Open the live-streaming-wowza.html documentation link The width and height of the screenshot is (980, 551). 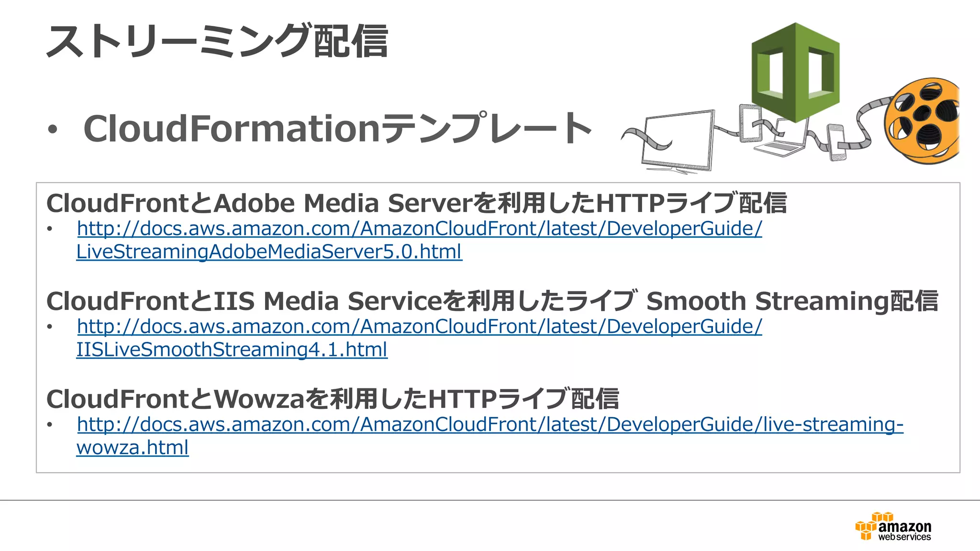click(490, 436)
